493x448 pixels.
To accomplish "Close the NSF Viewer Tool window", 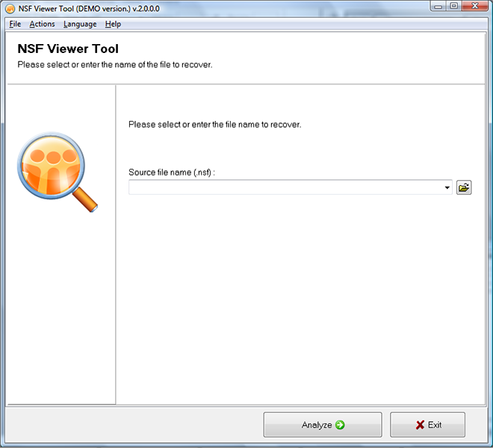I will (x=475, y=6).
